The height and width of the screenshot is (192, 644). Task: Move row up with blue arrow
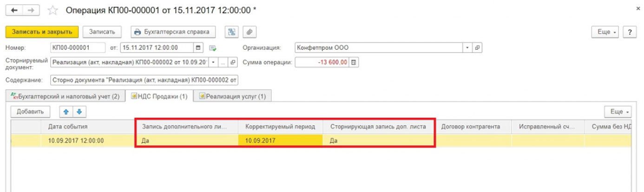[x=66, y=112]
